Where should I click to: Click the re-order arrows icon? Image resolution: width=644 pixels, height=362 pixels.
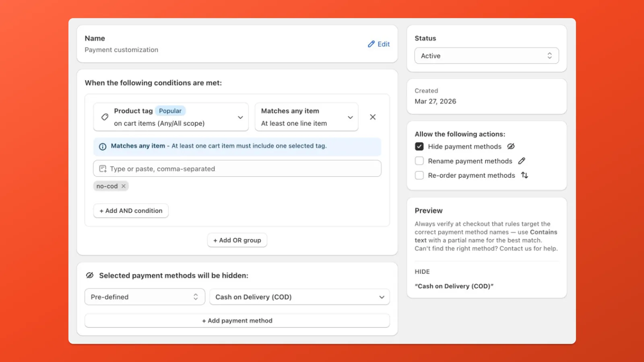click(x=524, y=175)
